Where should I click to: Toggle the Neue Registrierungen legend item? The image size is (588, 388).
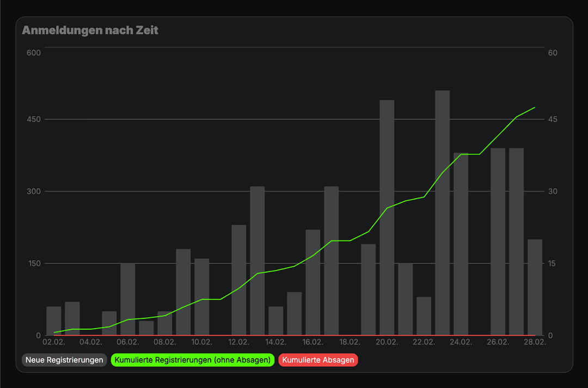[x=64, y=360]
